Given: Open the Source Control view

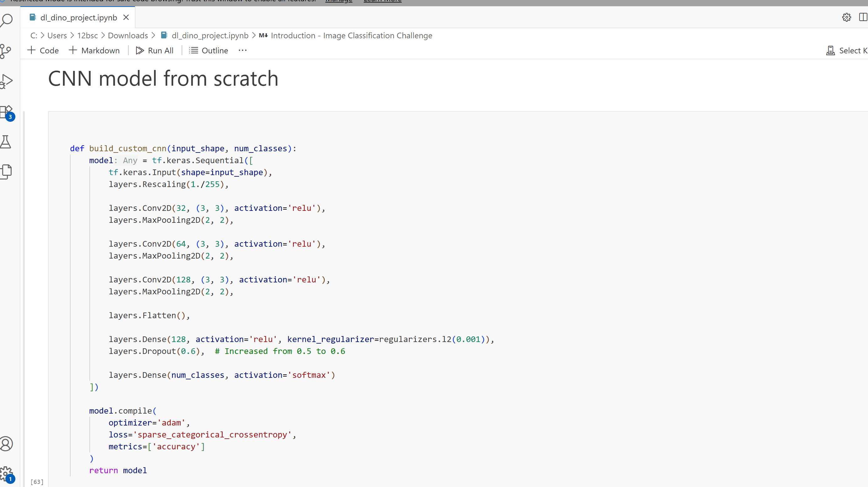Looking at the screenshot, I should [5, 51].
